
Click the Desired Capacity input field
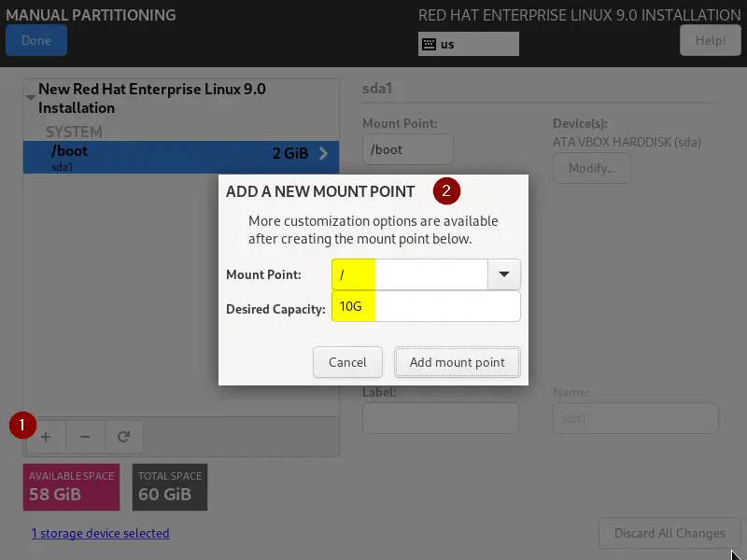coord(426,306)
